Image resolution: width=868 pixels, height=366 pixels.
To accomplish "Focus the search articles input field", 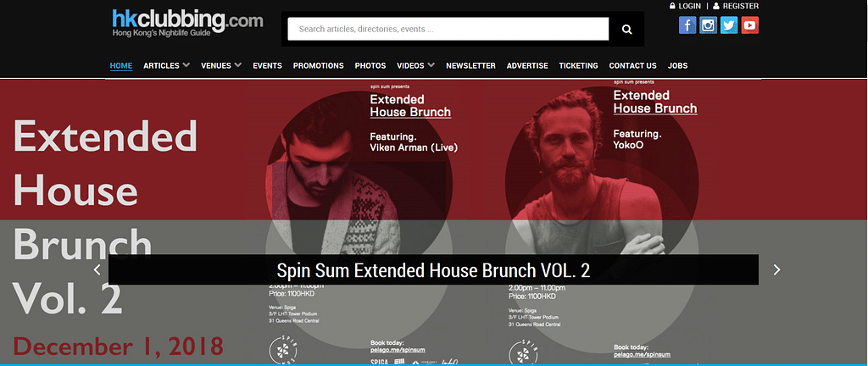I will (x=448, y=30).
